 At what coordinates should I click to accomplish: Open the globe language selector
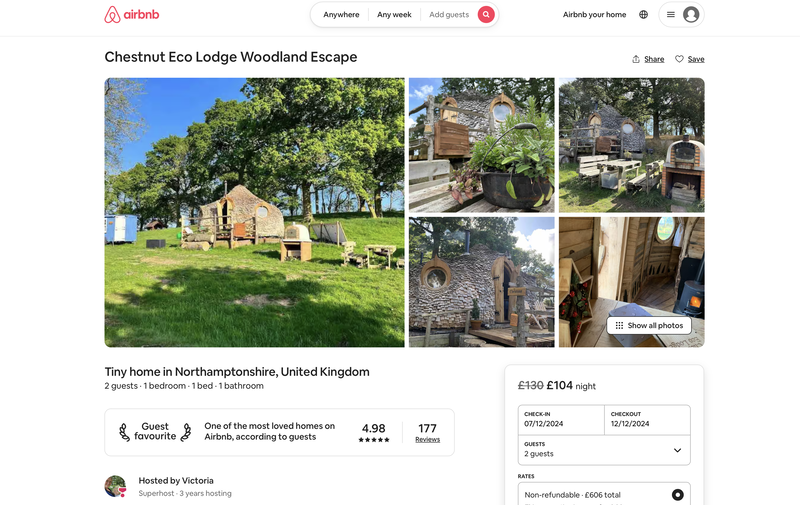tap(643, 14)
